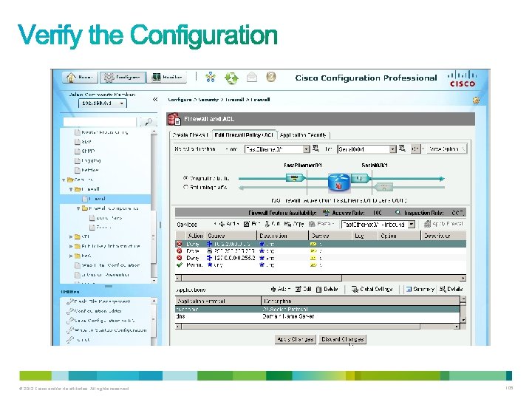Click the Copy button in Services toolbar
Viewport: 532px width, 399px height.
tap(294, 224)
